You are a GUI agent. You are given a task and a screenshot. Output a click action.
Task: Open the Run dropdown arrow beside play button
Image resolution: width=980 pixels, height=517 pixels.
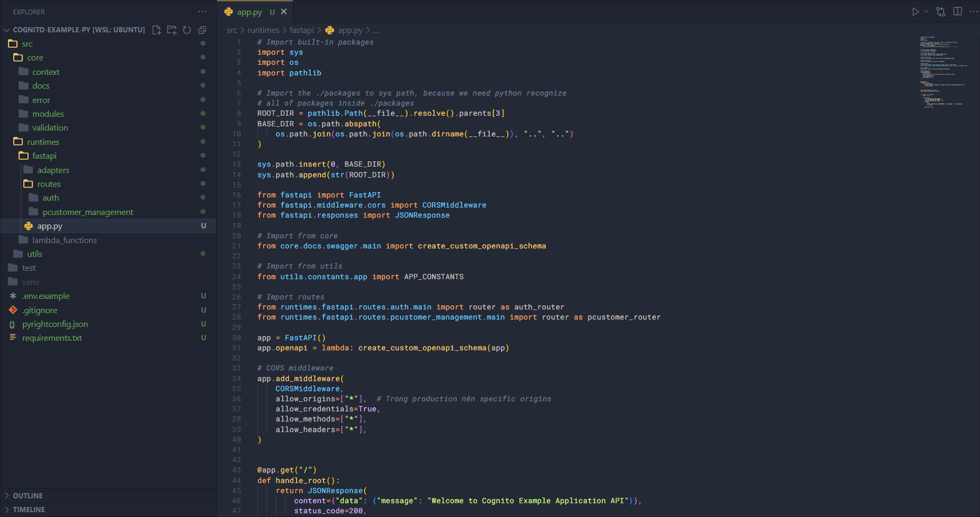pos(926,12)
